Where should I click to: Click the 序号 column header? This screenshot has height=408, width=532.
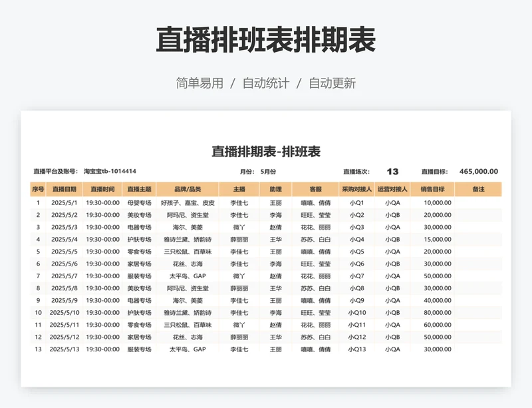[38, 189]
